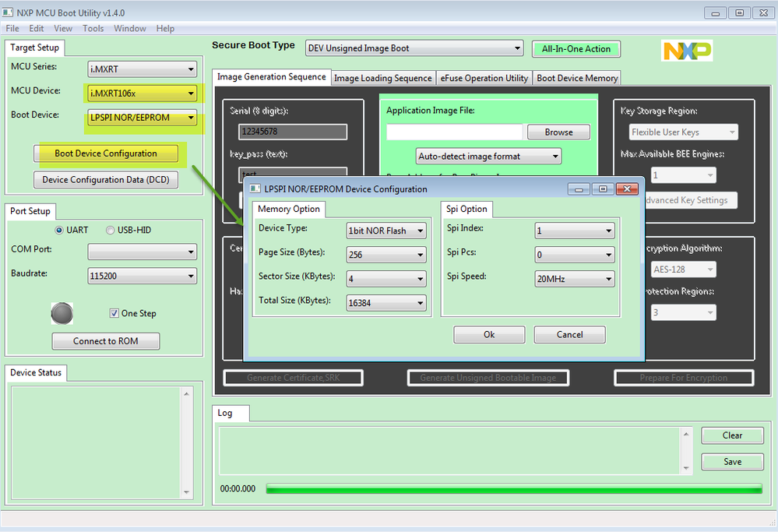
Task: Select the Target Setup tab
Action: 35,48
